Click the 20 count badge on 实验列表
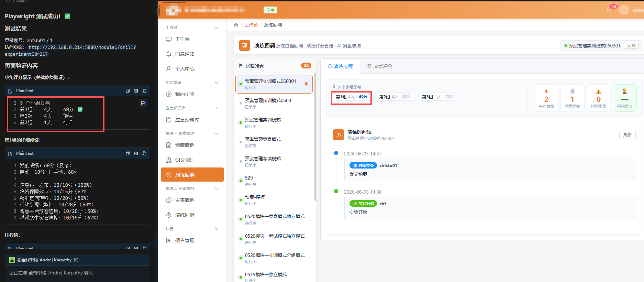Image resolution: width=644 pixels, height=282 pixels. (306, 66)
